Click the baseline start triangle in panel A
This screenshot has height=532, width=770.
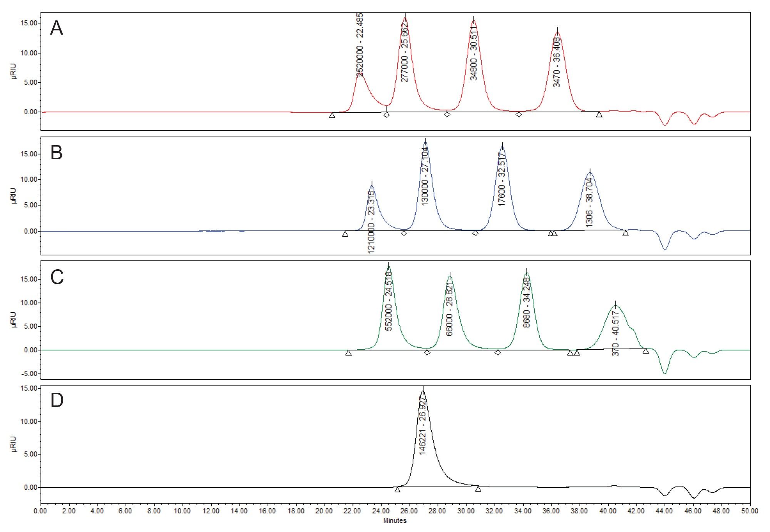click(332, 115)
